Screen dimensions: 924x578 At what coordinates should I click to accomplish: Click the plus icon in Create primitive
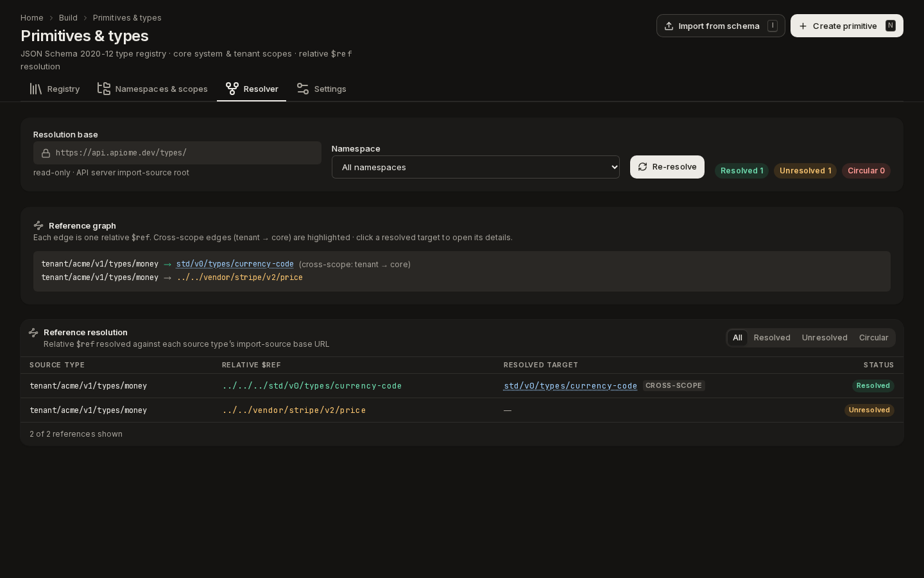803,26
